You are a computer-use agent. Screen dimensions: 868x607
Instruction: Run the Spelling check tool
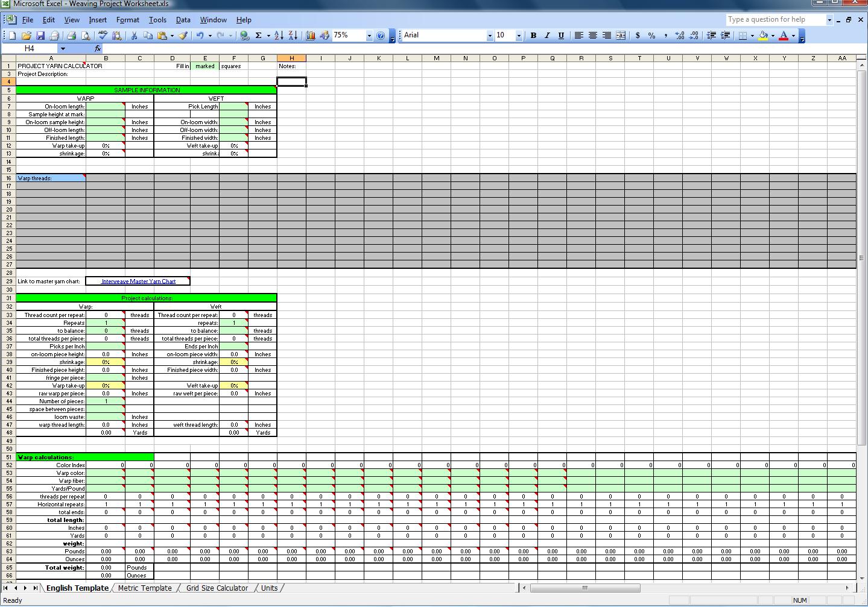click(x=103, y=36)
